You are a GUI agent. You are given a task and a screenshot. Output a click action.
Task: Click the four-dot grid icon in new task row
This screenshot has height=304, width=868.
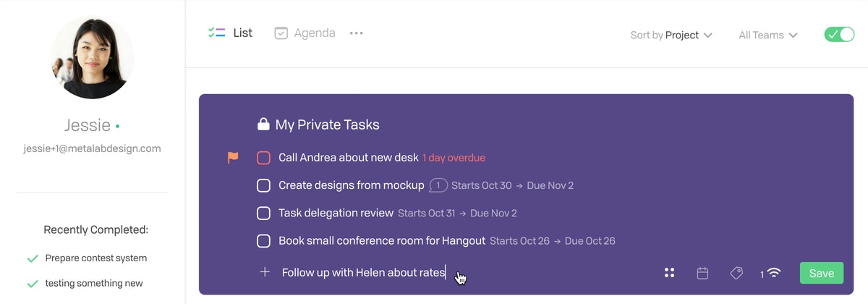click(669, 273)
